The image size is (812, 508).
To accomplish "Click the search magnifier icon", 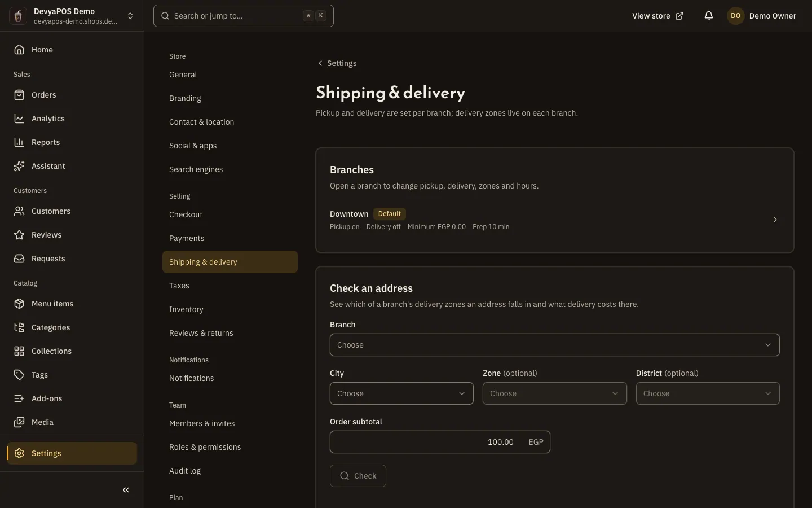I will [x=165, y=16].
